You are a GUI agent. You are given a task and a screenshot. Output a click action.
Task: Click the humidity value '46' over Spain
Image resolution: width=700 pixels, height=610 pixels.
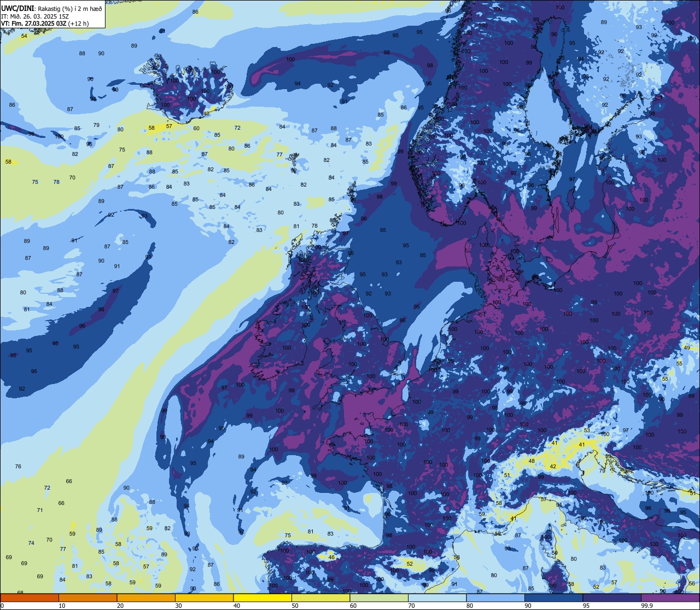pos(331,557)
